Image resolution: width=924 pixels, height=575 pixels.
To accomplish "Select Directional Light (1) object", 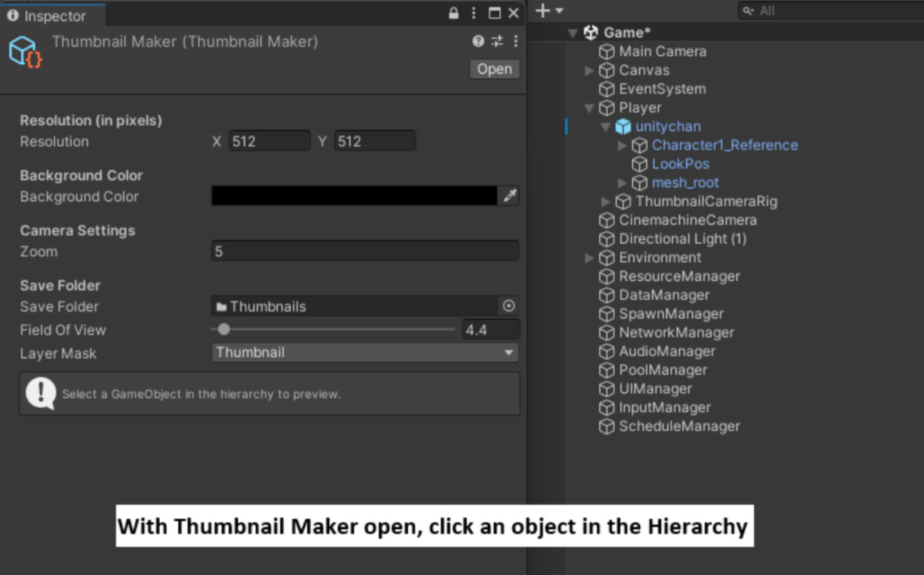I will [682, 239].
